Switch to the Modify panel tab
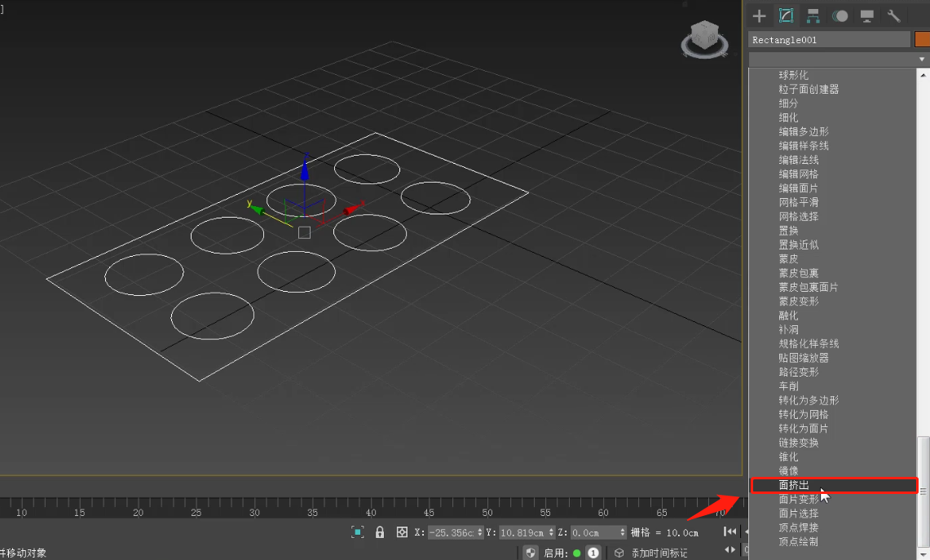The height and width of the screenshot is (560, 930). point(786,15)
